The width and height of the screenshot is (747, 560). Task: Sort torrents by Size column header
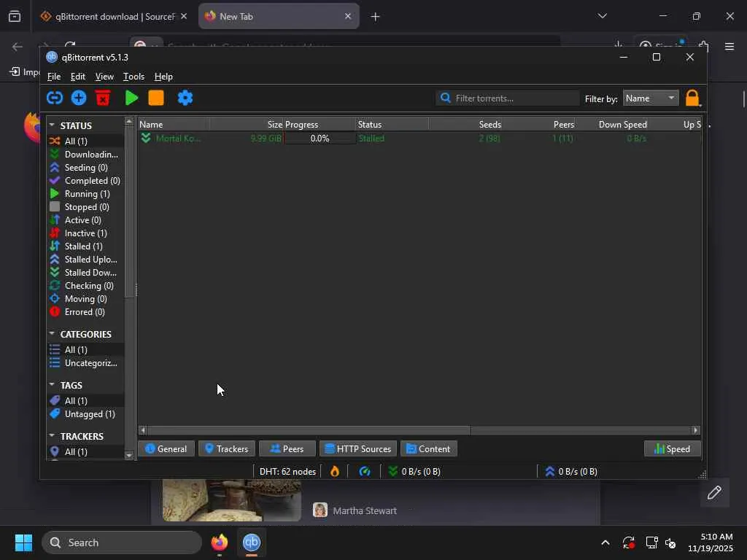coord(247,124)
